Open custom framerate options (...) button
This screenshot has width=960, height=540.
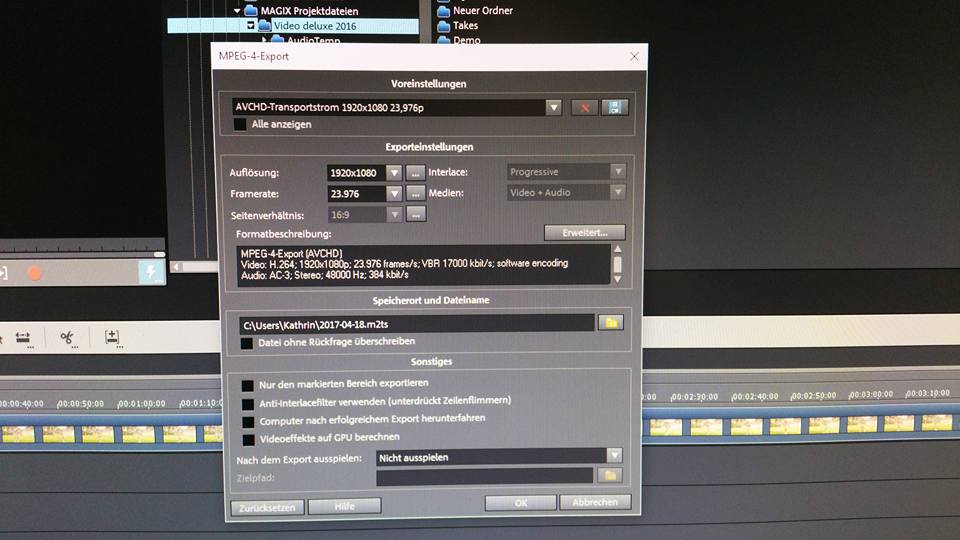click(x=416, y=193)
